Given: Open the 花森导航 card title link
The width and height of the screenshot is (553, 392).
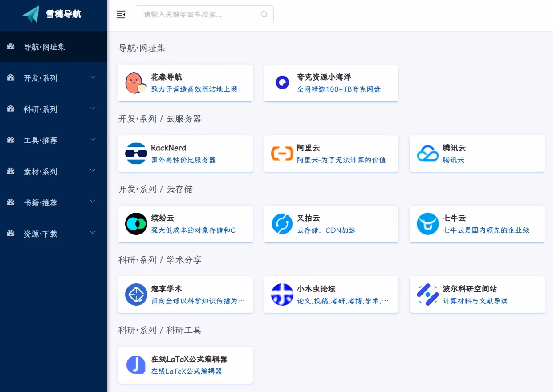Looking at the screenshot, I should point(167,77).
